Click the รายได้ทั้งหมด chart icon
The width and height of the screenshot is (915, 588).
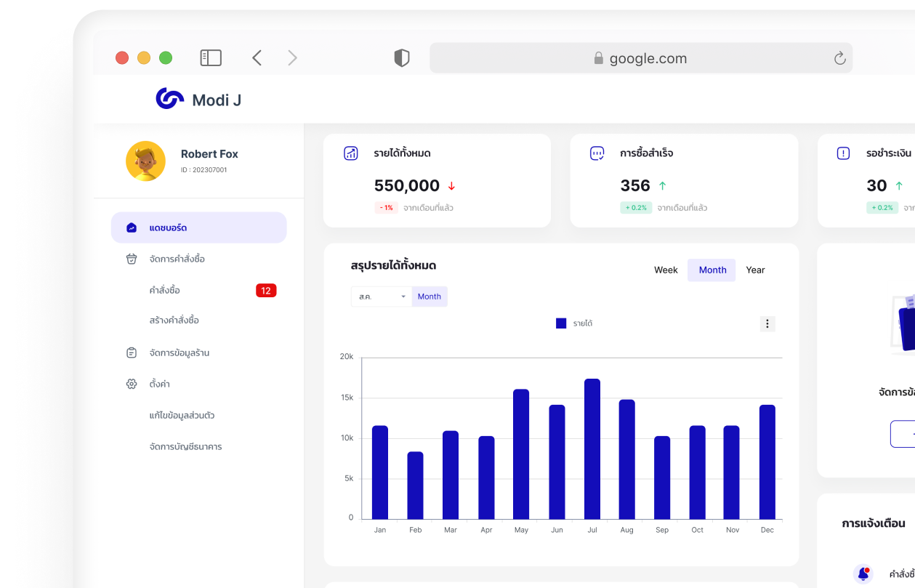(351, 153)
